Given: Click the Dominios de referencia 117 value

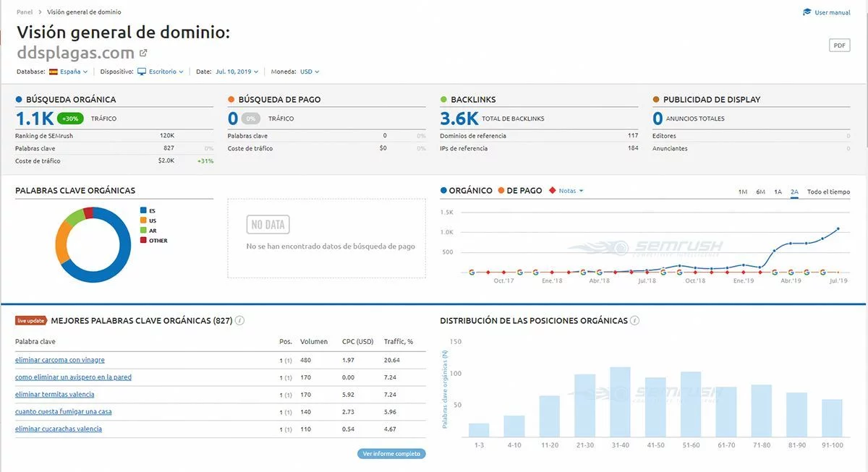Looking at the screenshot, I should tap(633, 136).
